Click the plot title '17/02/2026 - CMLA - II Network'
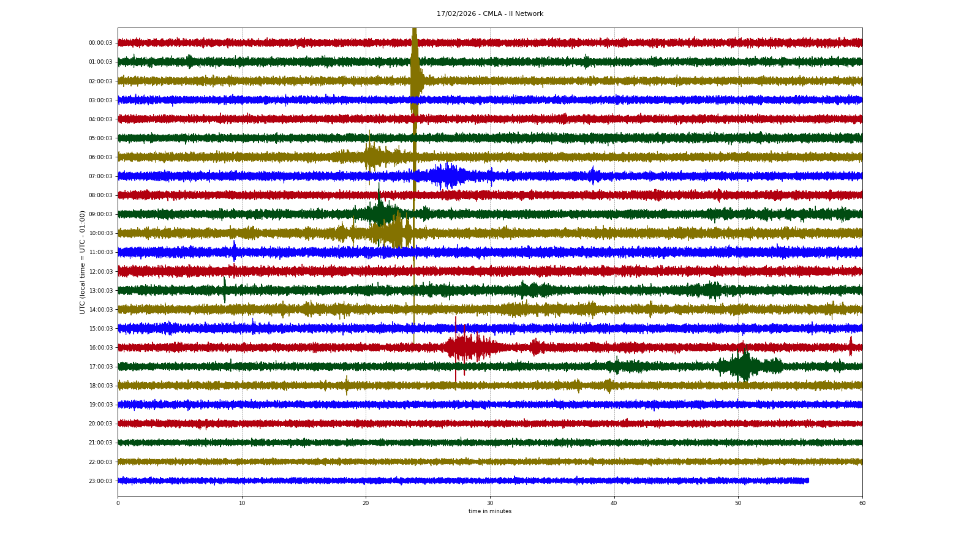The width and height of the screenshot is (980, 551). pos(489,14)
